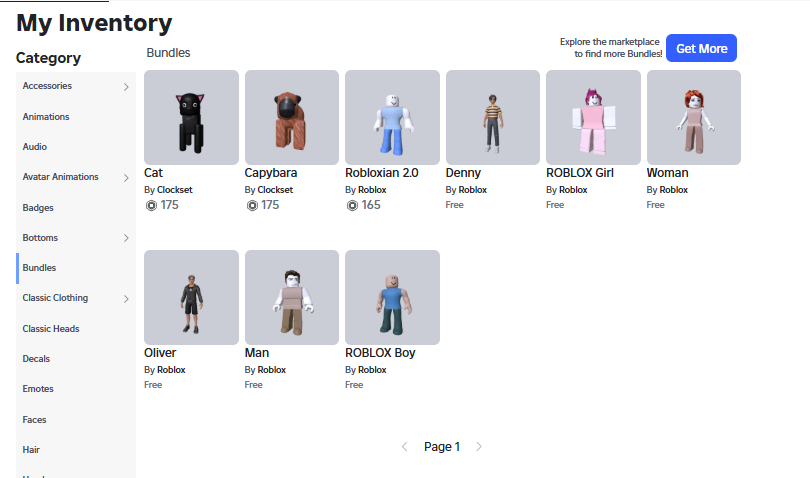Open the Man title link
Viewport: 810px width, 478px height.
(x=257, y=353)
